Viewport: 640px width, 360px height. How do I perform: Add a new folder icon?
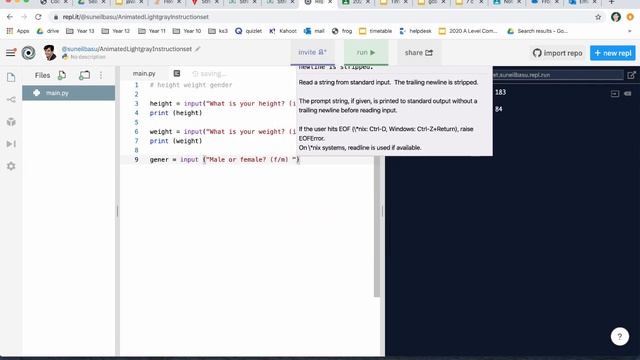pyautogui.click(x=84, y=75)
